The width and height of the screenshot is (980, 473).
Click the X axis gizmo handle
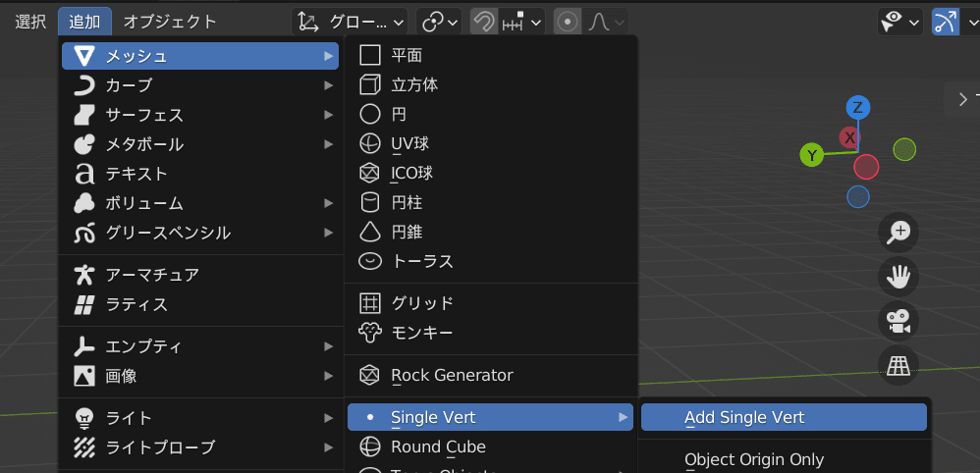[x=849, y=137]
